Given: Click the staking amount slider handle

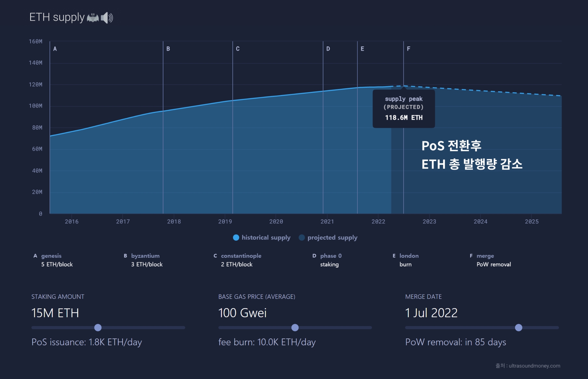Looking at the screenshot, I should point(98,327).
